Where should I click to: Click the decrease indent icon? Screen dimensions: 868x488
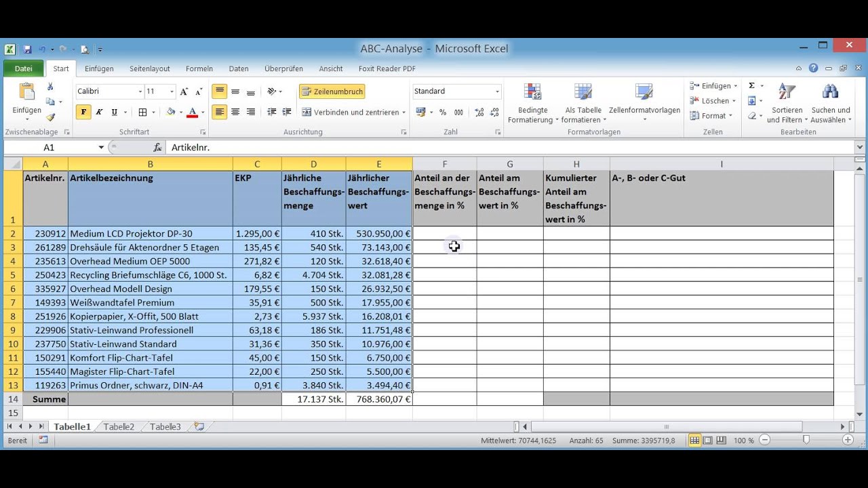[272, 113]
